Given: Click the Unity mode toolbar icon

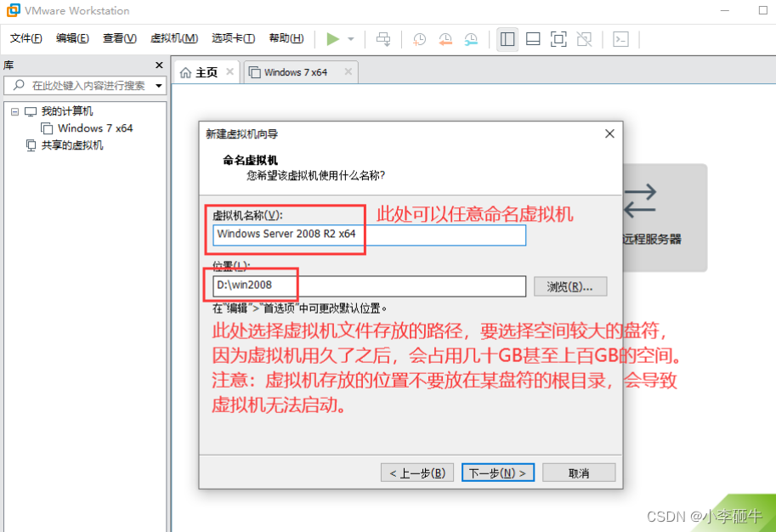Looking at the screenshot, I should pos(585,39).
